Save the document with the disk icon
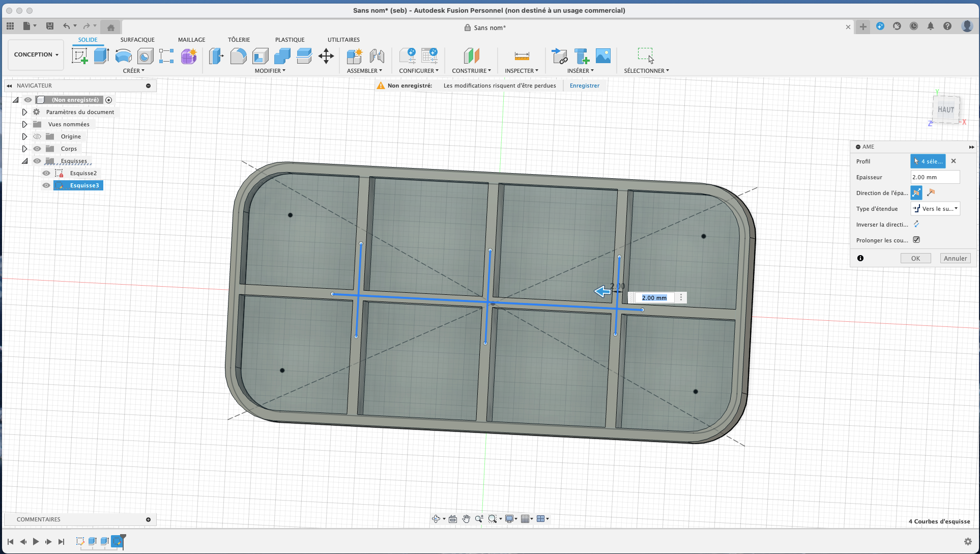Viewport: 980px width, 554px height. tap(50, 26)
